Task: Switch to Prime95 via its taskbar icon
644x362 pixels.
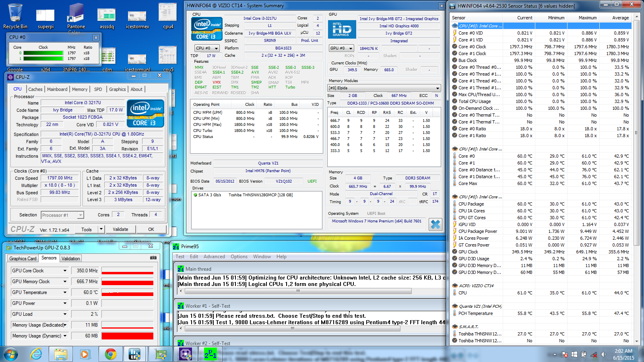Action: 211,354
